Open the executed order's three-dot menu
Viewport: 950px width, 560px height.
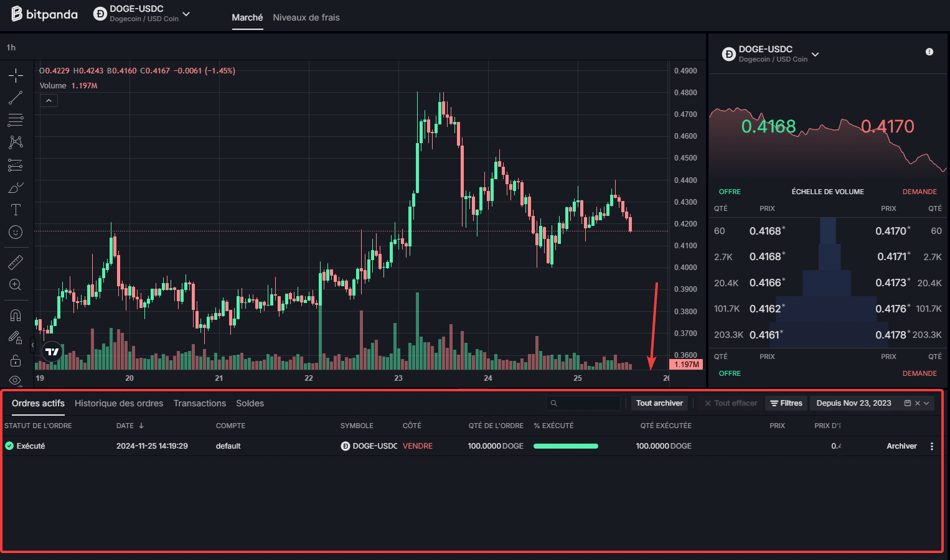pyautogui.click(x=932, y=446)
